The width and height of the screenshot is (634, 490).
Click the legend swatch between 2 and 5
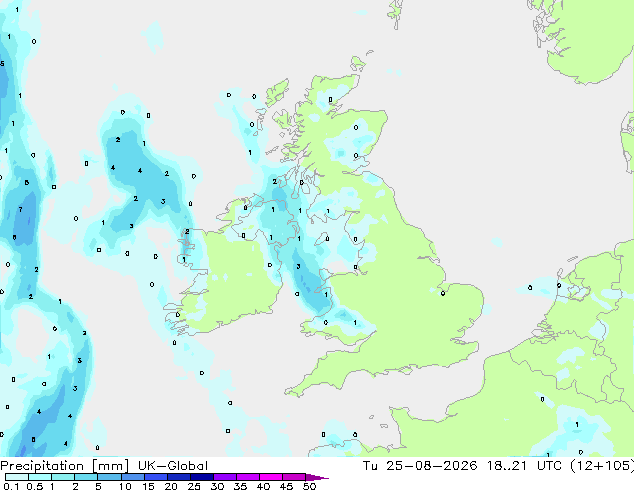pyautogui.click(x=86, y=477)
